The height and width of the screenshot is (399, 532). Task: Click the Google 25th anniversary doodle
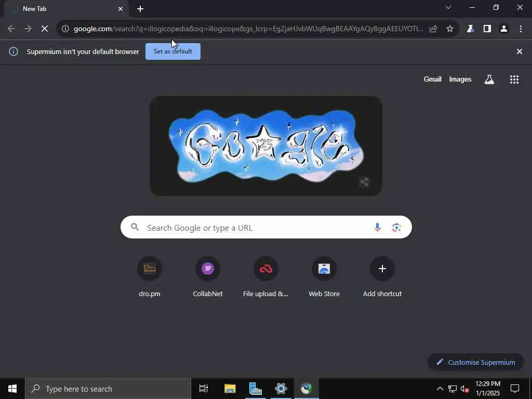point(266,146)
